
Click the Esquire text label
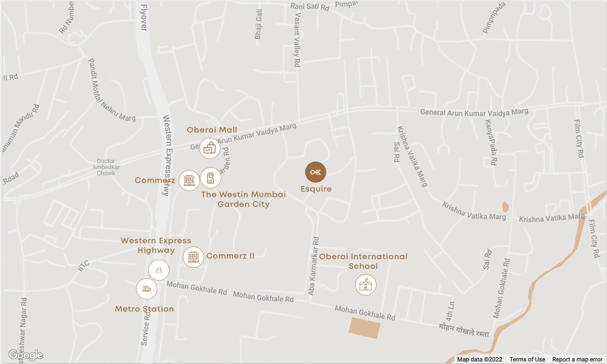[316, 189]
